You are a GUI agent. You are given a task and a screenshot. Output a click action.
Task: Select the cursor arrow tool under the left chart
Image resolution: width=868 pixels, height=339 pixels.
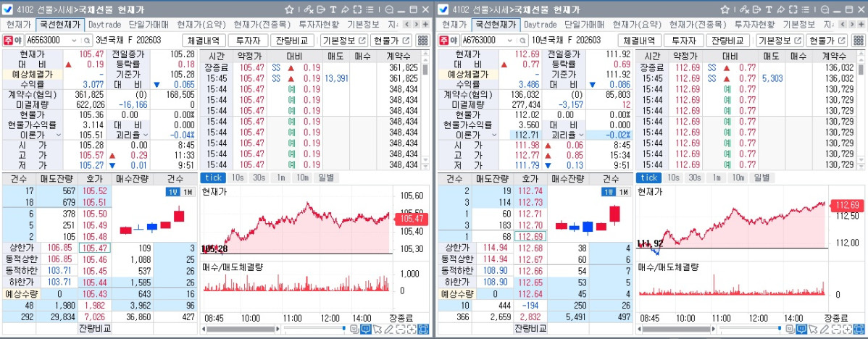(377, 329)
